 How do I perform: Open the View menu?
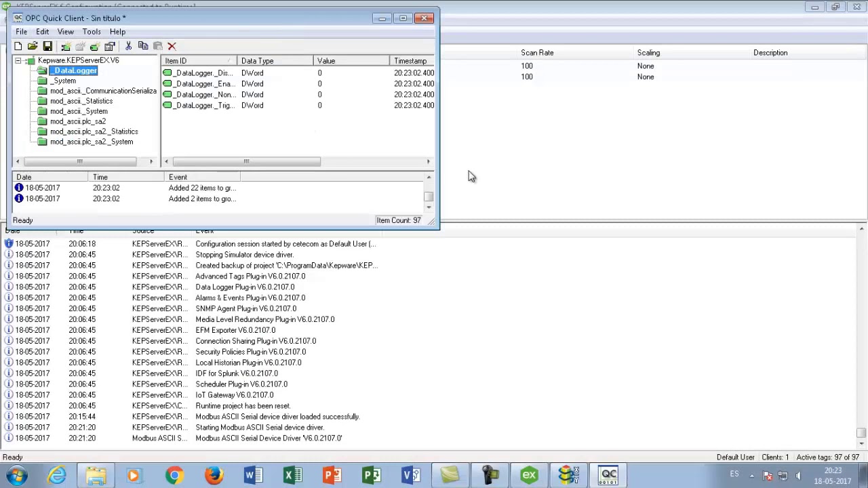click(66, 32)
